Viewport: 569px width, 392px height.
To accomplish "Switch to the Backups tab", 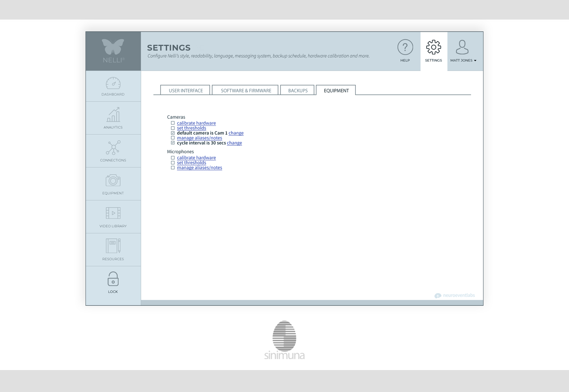I will tap(298, 90).
